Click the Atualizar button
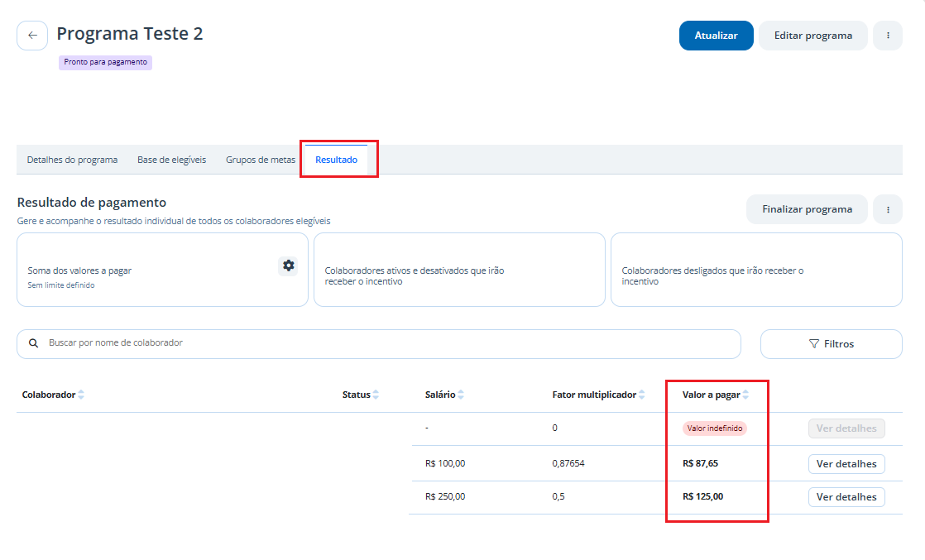925x560 pixels. (x=717, y=36)
